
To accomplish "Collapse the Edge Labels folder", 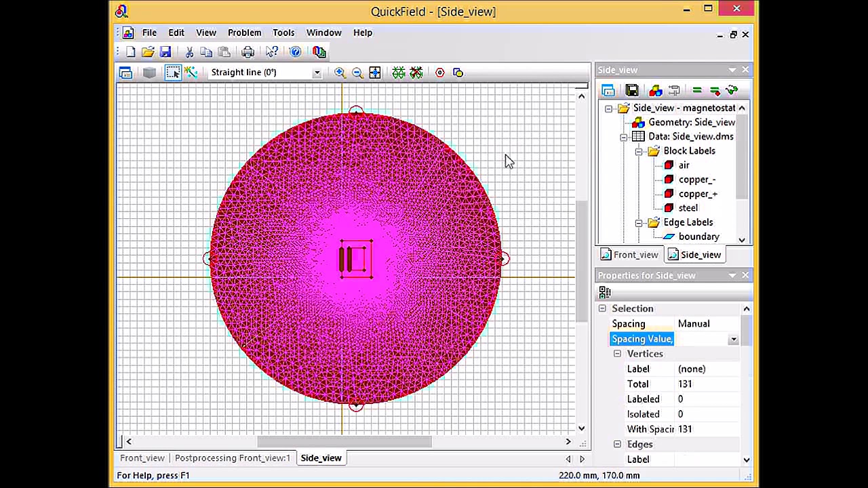I will click(x=639, y=222).
